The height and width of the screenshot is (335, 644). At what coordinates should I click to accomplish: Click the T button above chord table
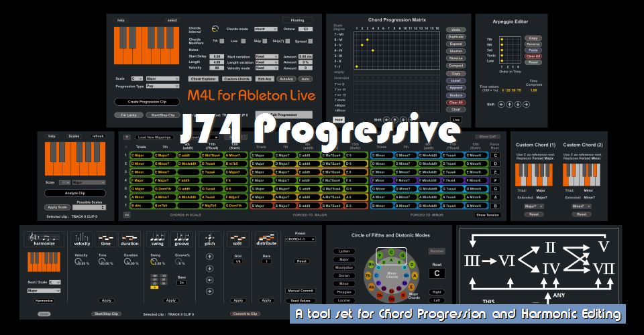click(x=127, y=137)
